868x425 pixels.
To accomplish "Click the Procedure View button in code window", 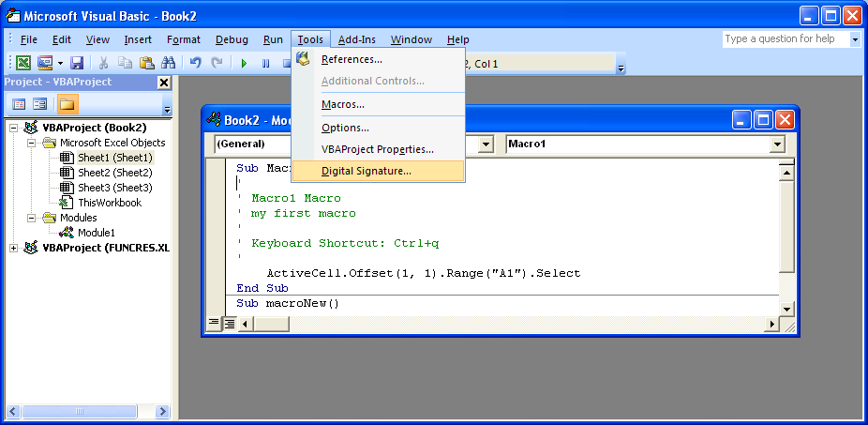I will [x=213, y=323].
